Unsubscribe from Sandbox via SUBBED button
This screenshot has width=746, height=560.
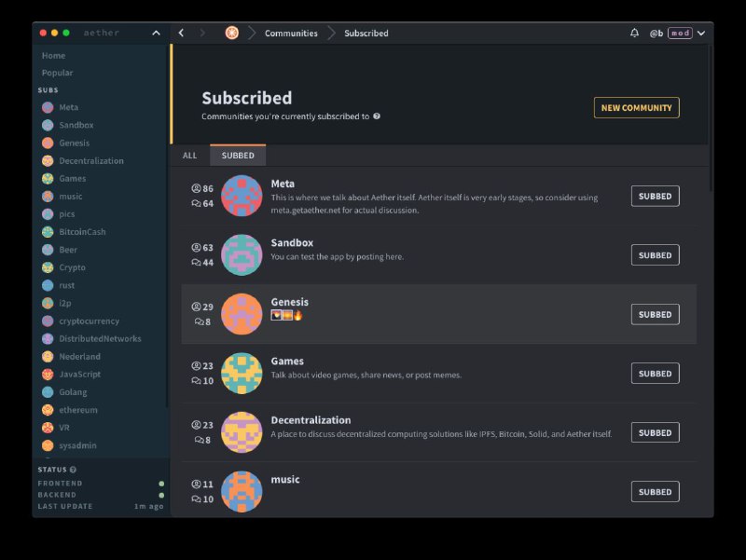click(655, 255)
